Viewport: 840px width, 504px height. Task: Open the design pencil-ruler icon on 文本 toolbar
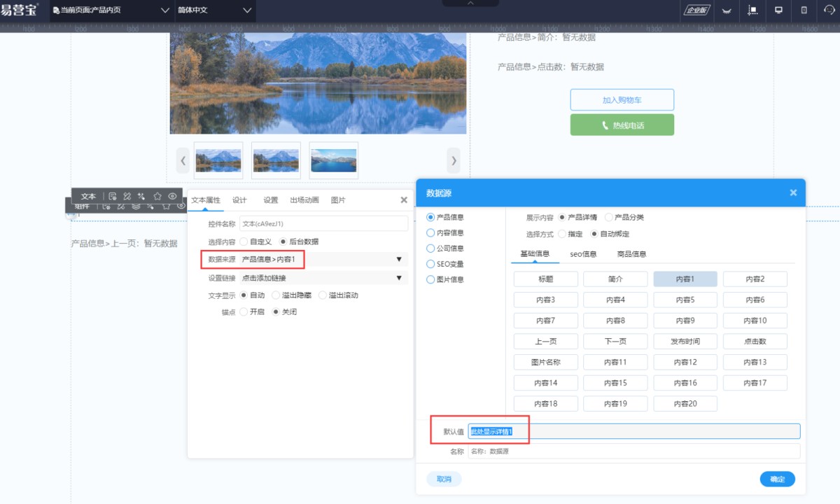coord(127,197)
